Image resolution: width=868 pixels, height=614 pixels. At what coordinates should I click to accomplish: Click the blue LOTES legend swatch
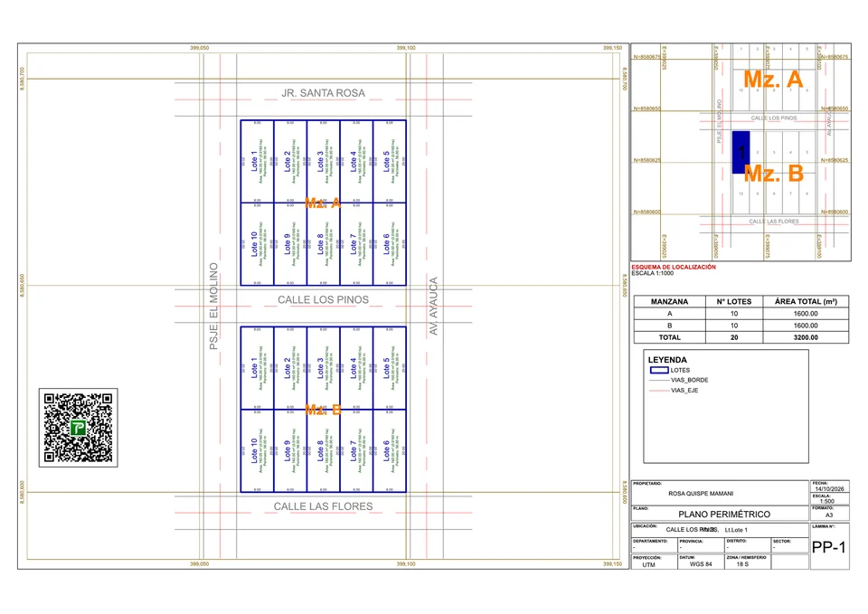click(x=659, y=370)
